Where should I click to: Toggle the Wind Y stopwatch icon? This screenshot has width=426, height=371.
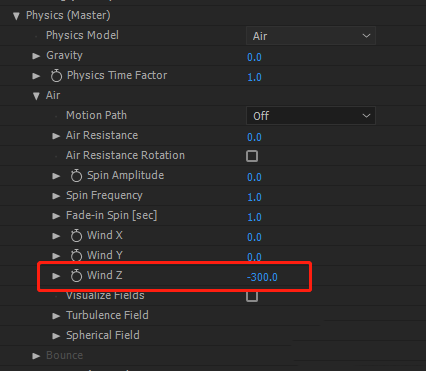click(76, 256)
